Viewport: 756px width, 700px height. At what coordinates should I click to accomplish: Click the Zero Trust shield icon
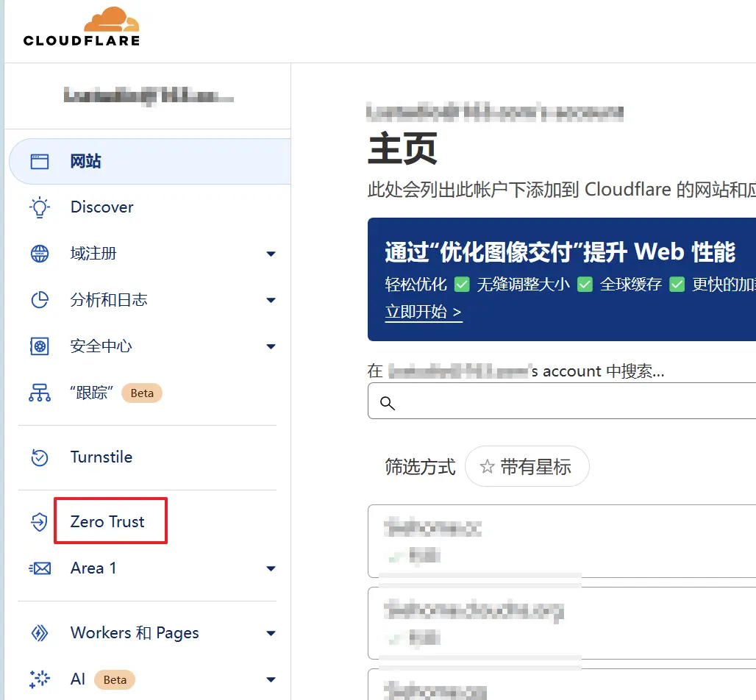[x=40, y=521]
